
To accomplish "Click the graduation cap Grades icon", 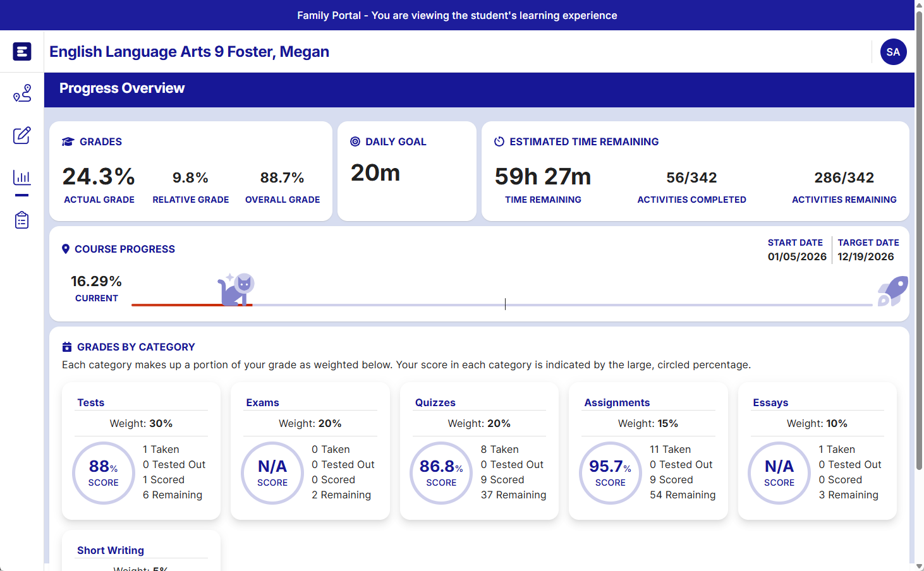I will click(x=68, y=141).
